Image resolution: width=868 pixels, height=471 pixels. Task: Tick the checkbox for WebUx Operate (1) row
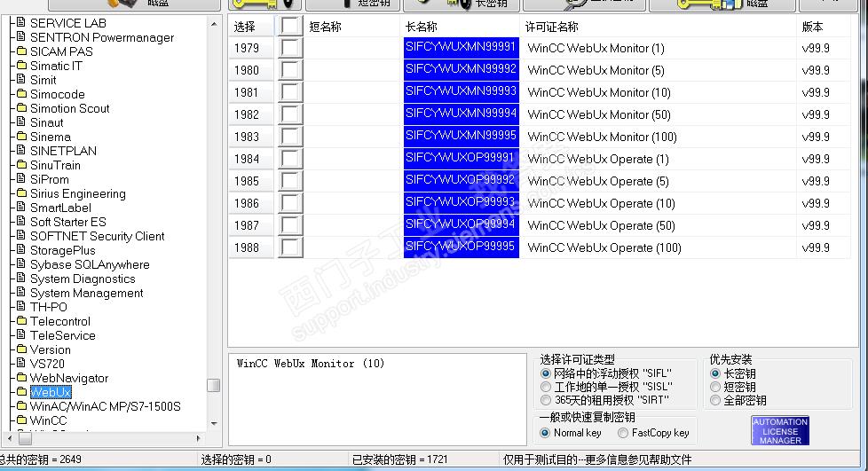[x=290, y=158]
